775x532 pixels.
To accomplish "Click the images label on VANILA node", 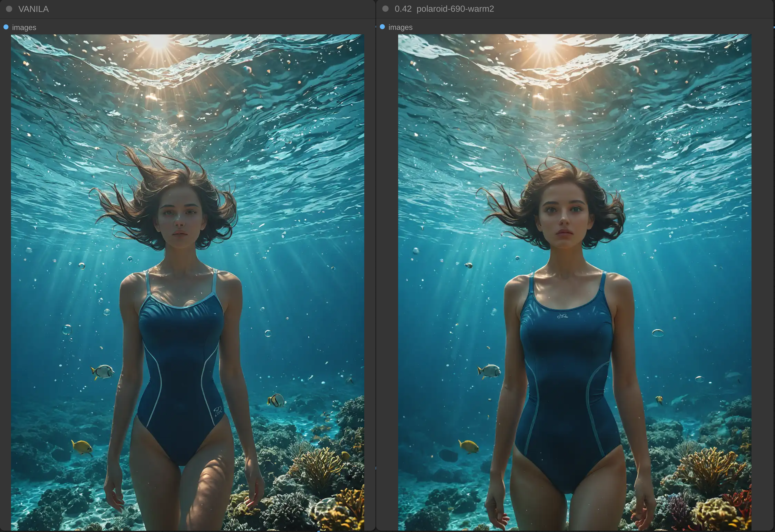I will (x=24, y=27).
